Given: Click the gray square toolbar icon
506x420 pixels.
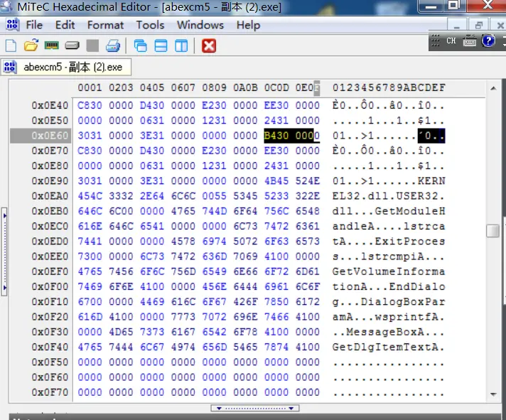Looking at the screenshot, I should point(92,46).
